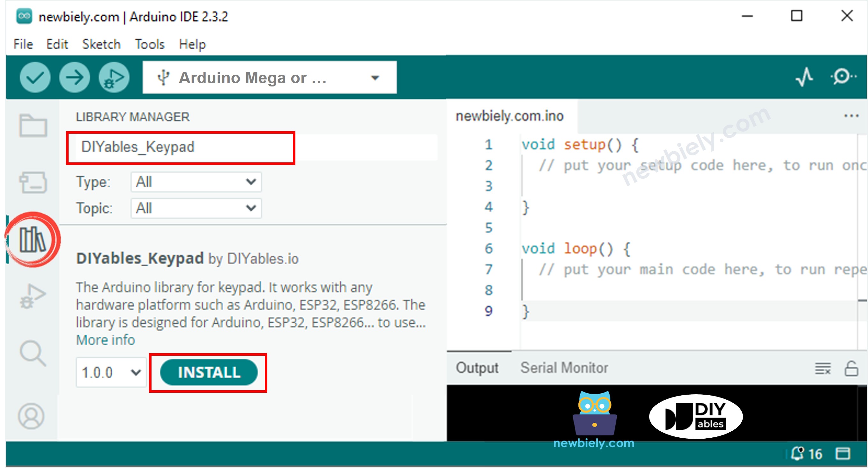This screenshot has height=468, width=868.
Task: Open the More info link
Action: click(x=106, y=340)
